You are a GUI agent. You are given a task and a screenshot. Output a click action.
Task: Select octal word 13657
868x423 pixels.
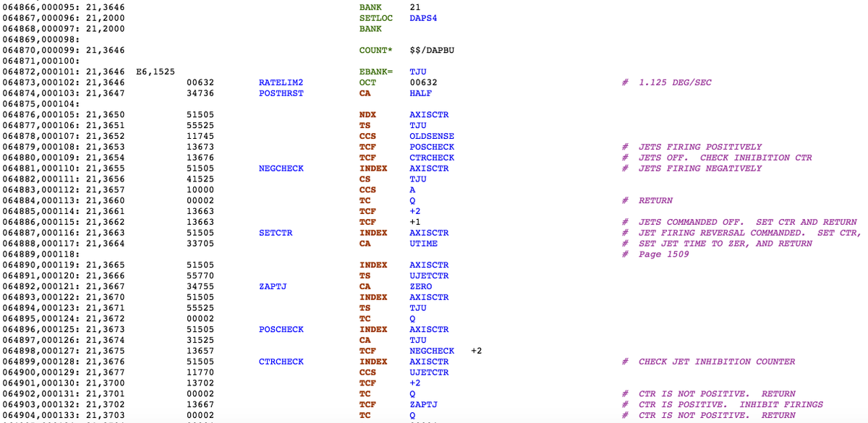(x=200, y=351)
